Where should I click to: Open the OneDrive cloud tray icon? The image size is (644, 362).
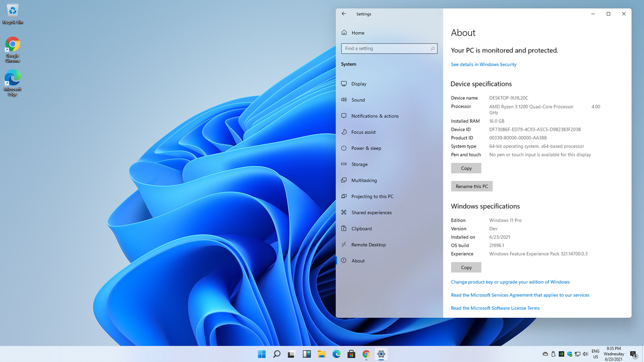[545, 354]
